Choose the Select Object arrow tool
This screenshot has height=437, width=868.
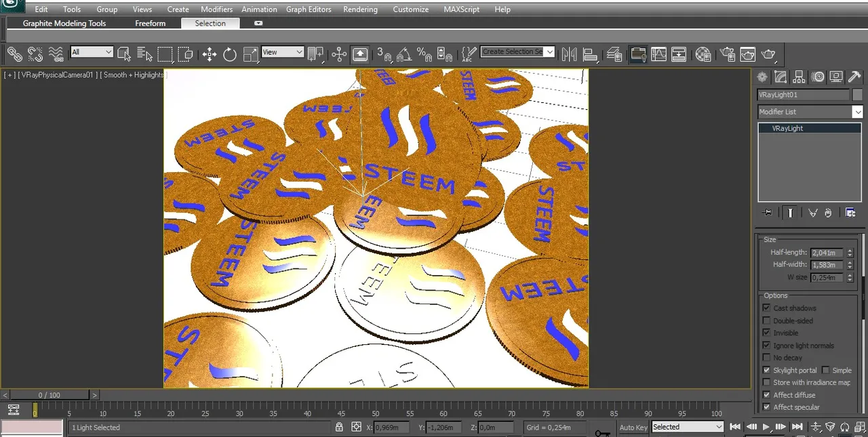[124, 54]
